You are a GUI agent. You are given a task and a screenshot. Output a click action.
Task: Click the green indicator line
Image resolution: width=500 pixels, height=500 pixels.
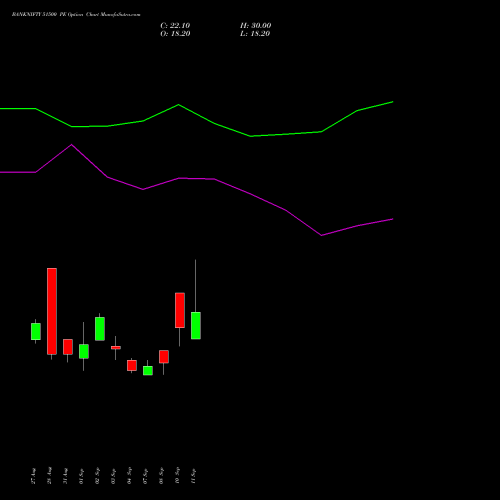point(178,105)
